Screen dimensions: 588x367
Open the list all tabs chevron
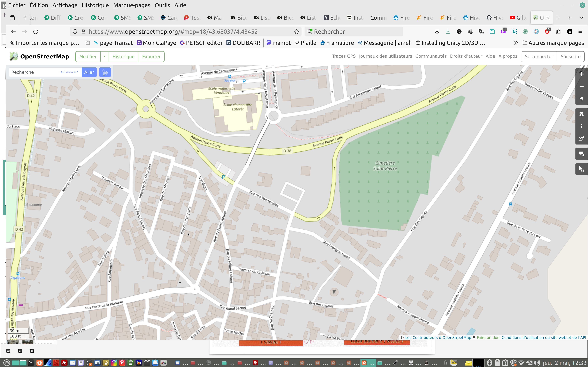(x=581, y=18)
